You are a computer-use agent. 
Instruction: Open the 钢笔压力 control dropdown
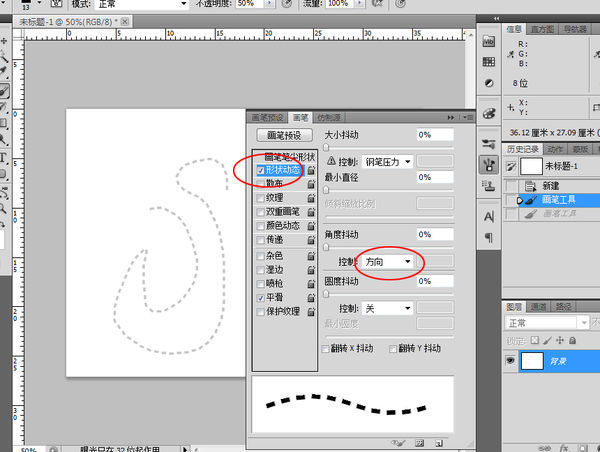[x=388, y=162]
